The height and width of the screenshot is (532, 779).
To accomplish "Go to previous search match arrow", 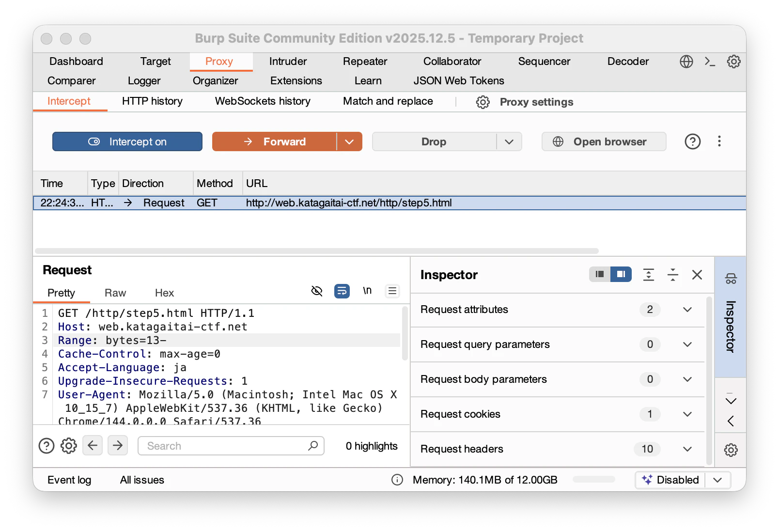I will (93, 445).
